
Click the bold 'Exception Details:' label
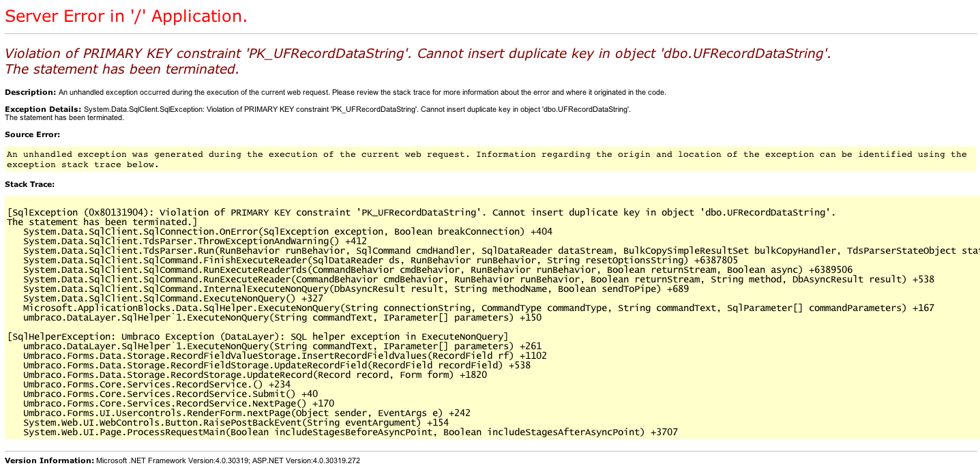coord(43,109)
